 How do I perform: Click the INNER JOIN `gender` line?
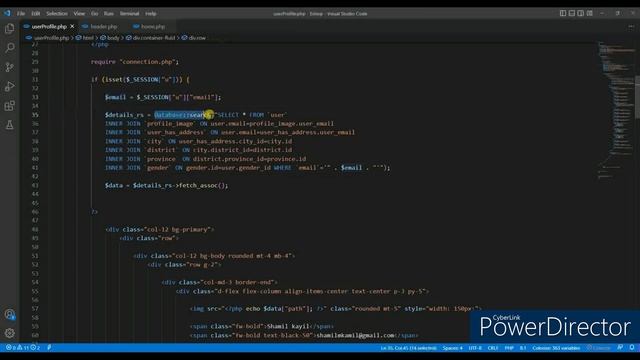click(x=247, y=168)
